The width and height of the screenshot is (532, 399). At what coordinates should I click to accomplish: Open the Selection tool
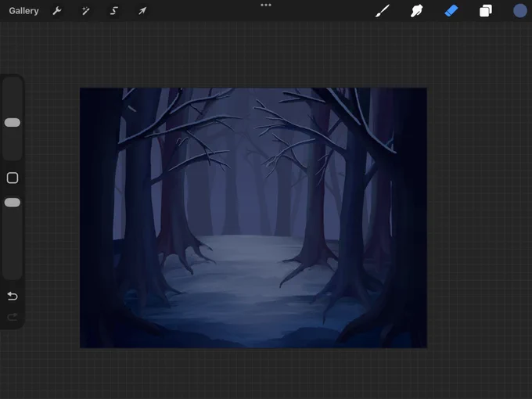pos(114,11)
